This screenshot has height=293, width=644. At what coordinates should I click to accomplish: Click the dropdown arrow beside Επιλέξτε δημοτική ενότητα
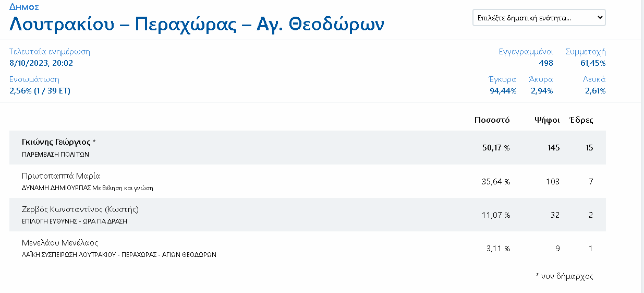(x=600, y=17)
